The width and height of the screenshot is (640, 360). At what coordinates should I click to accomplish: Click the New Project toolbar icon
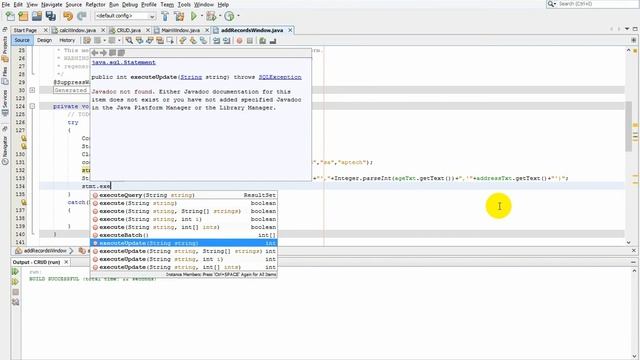[x=23, y=16]
